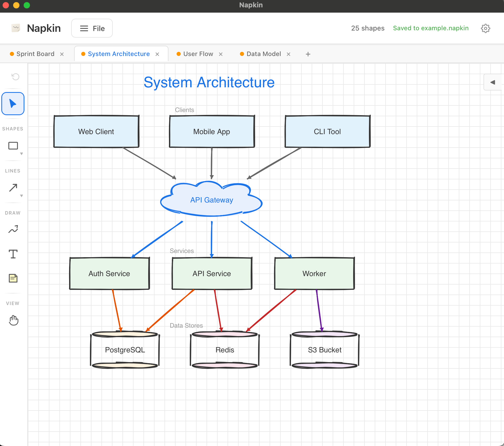Add a sticky note
The height and width of the screenshot is (446, 504).
[13, 278]
